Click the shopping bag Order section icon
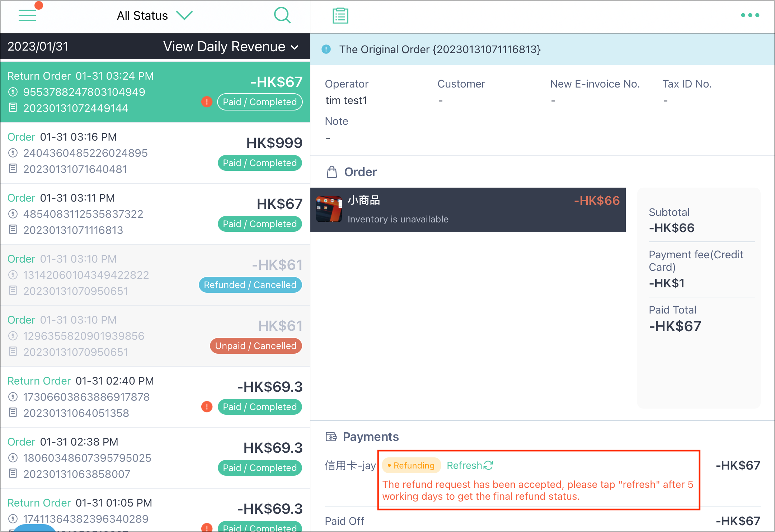 click(x=332, y=172)
